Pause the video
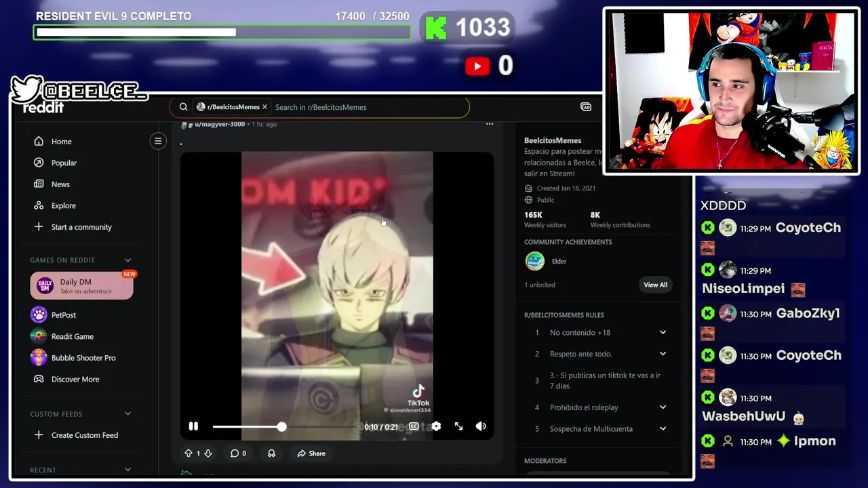This screenshot has height=488, width=868. [x=193, y=426]
